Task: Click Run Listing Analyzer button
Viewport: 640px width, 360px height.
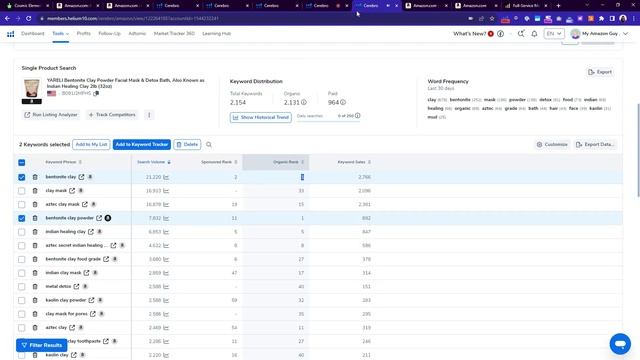Action: [x=51, y=115]
